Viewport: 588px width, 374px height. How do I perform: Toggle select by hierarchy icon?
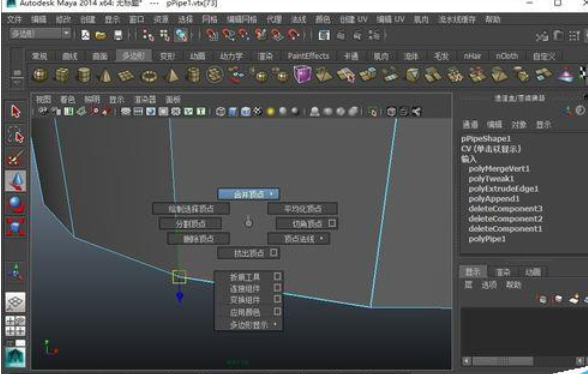click(148, 35)
